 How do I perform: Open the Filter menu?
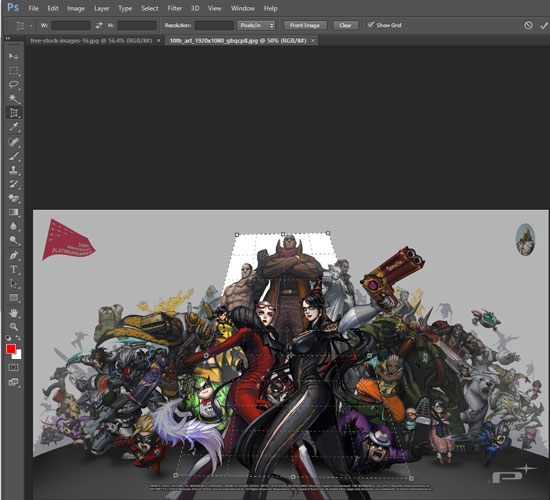pyautogui.click(x=174, y=8)
